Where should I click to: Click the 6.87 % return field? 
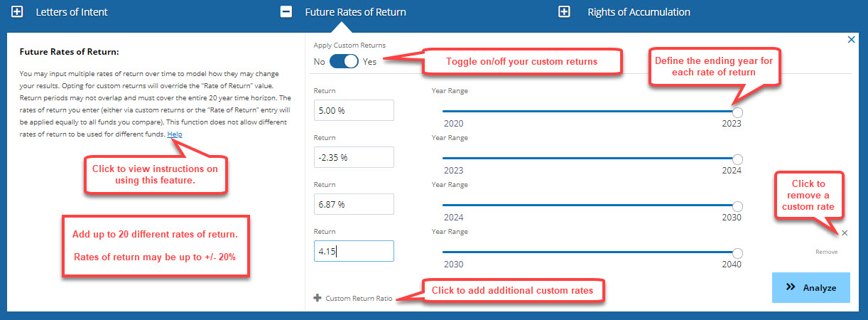click(x=354, y=204)
